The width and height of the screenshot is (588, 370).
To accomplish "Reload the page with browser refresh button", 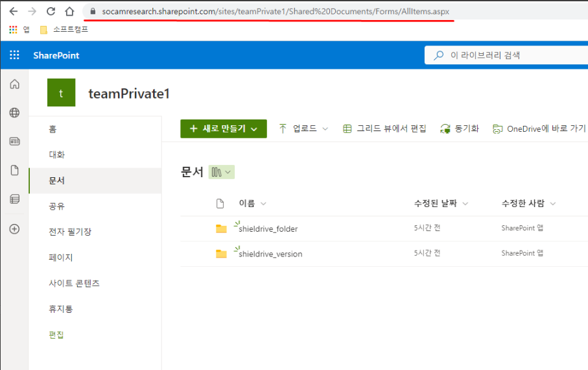I will tap(51, 12).
